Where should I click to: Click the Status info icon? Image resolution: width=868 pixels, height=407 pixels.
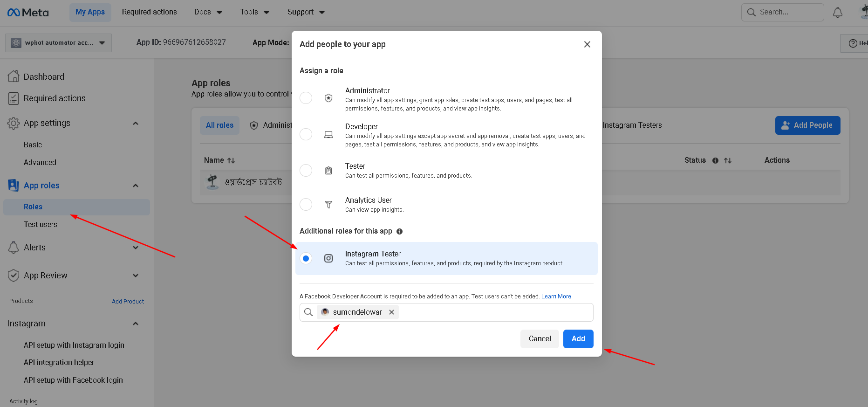pos(715,160)
